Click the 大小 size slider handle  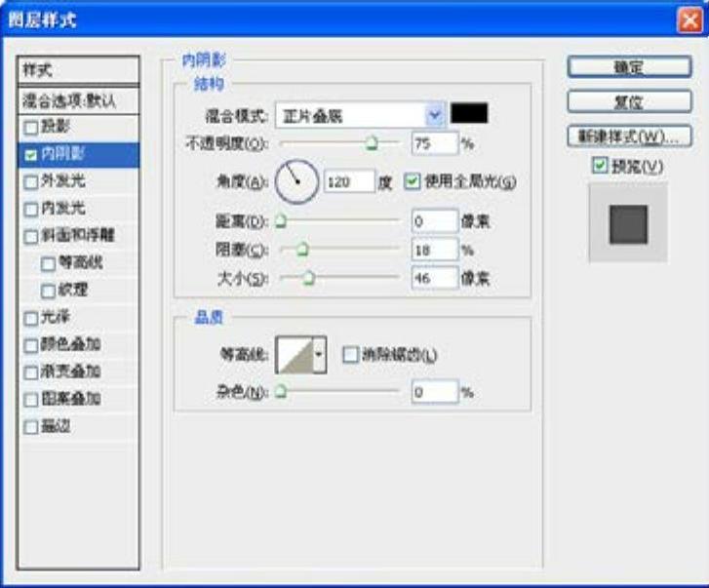pyautogui.click(x=308, y=278)
